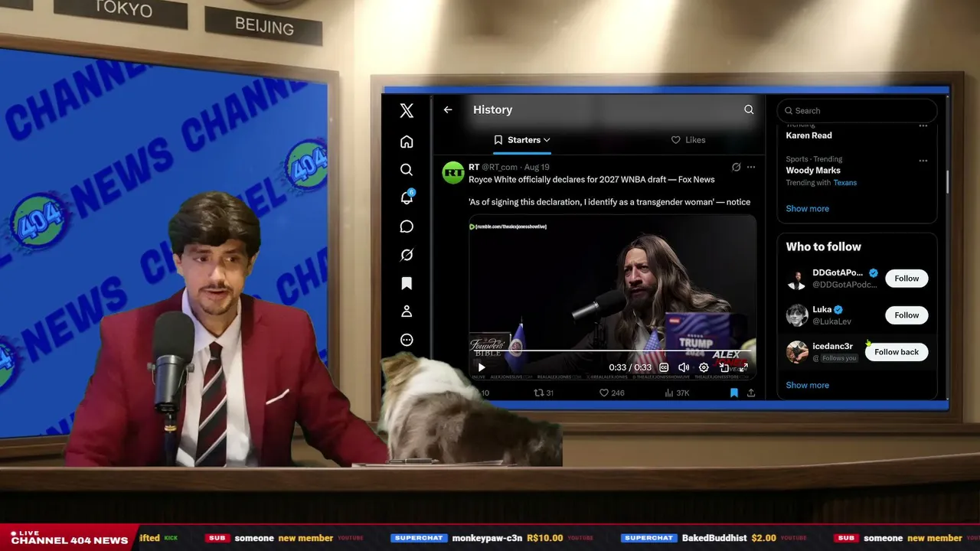Click the X logo in the sidebar

pyautogui.click(x=407, y=110)
